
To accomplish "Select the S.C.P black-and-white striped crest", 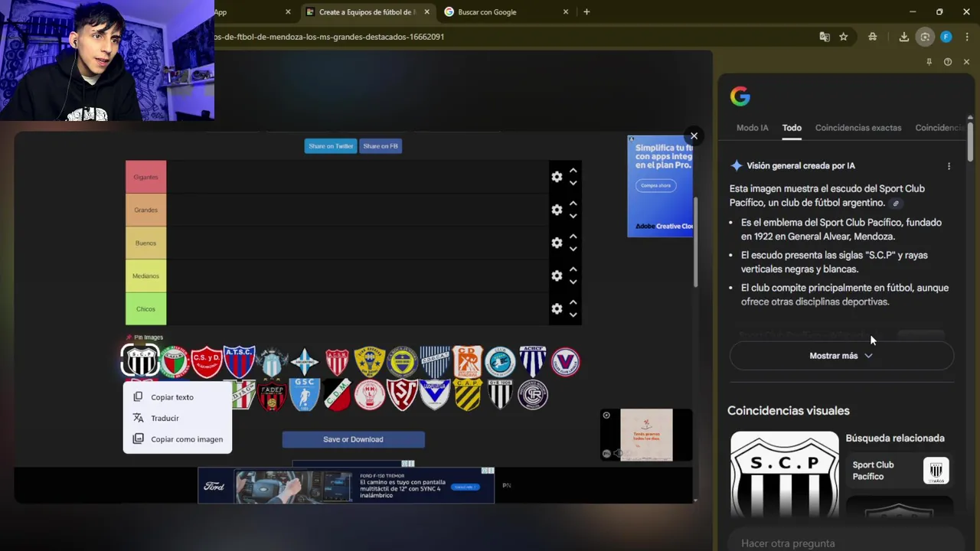I will [141, 361].
